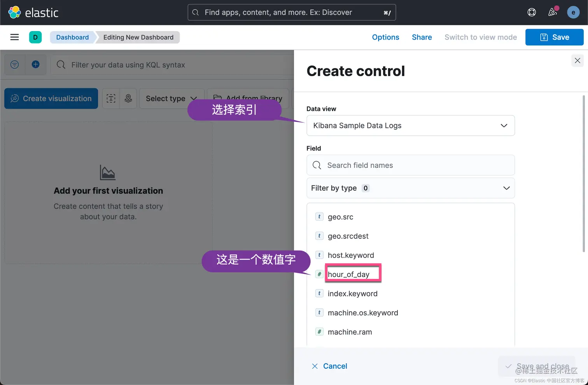This screenshot has height=385, width=588.
Task: Click the flyout vertical scrollbar
Action: (584, 174)
